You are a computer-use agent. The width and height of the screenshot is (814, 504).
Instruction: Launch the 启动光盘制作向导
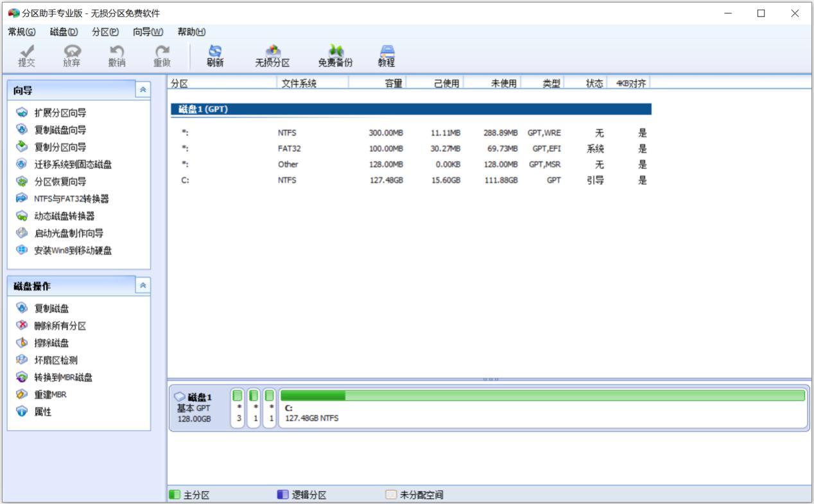coord(60,233)
